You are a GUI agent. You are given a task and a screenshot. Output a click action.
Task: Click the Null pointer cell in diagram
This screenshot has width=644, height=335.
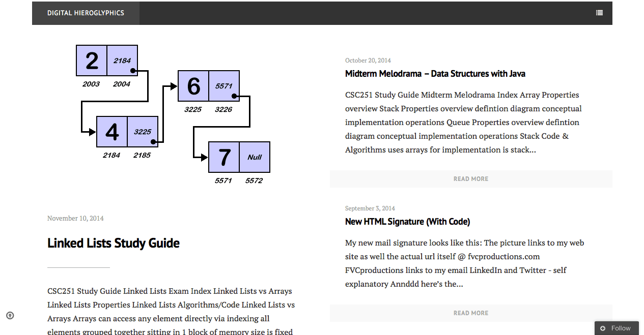pos(255,157)
